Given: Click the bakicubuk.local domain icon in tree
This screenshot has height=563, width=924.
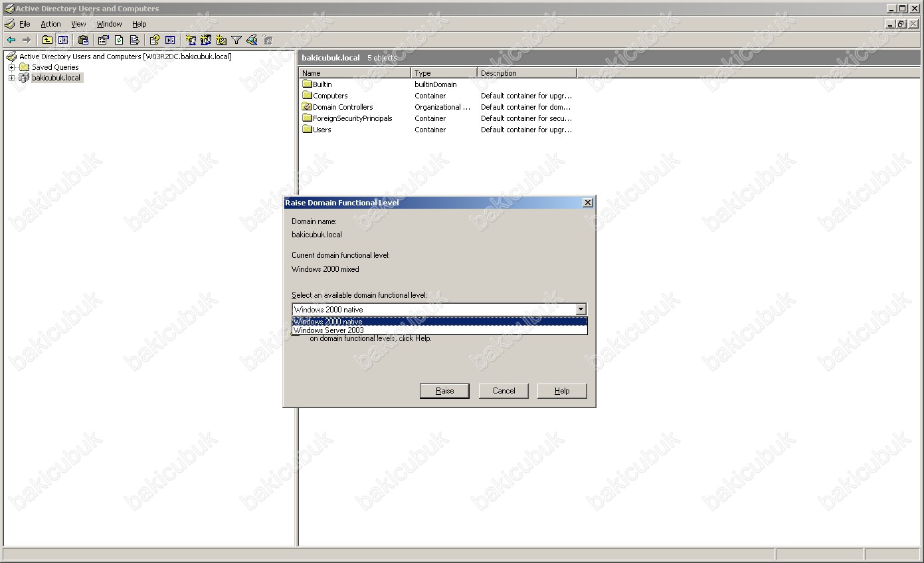Looking at the screenshot, I should pos(24,78).
